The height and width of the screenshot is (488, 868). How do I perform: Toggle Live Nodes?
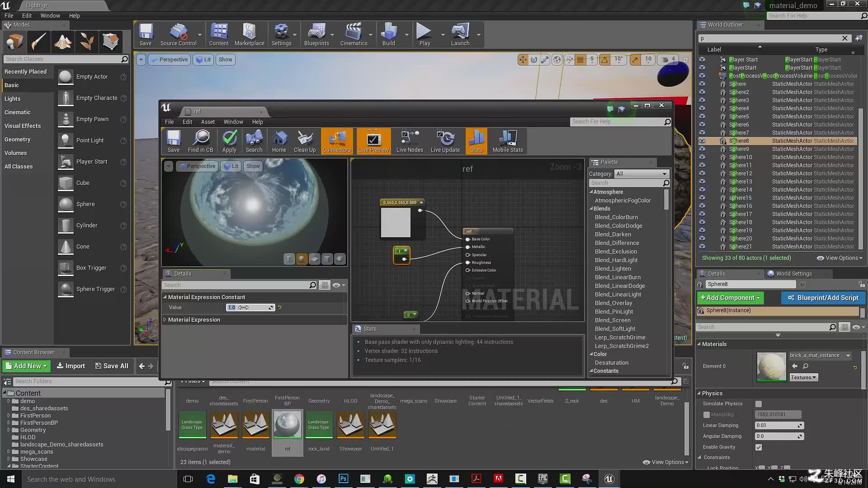click(410, 141)
